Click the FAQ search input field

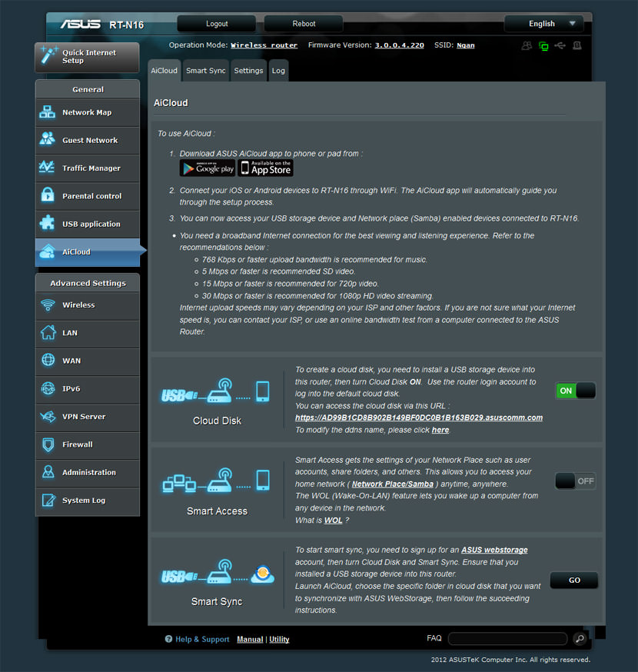(x=508, y=639)
